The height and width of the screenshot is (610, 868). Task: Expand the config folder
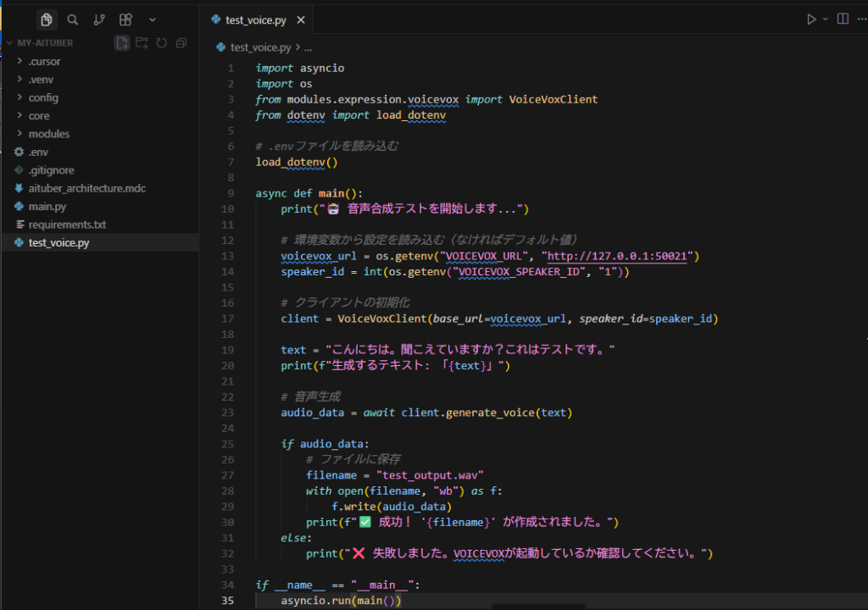point(43,97)
